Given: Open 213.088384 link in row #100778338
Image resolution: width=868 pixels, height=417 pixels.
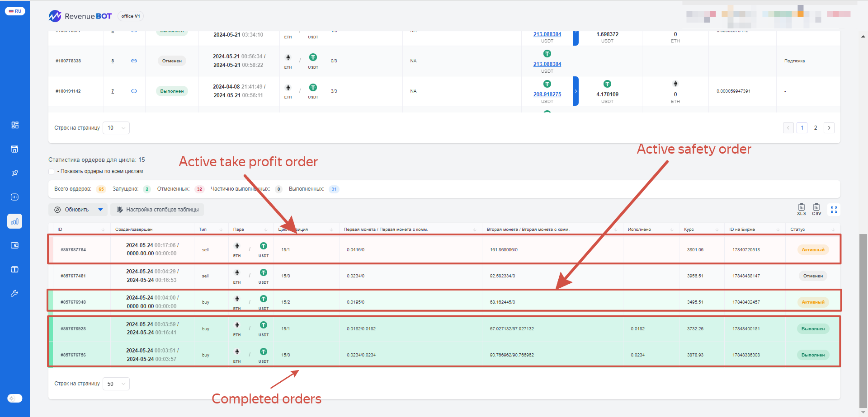Looking at the screenshot, I should click(547, 64).
